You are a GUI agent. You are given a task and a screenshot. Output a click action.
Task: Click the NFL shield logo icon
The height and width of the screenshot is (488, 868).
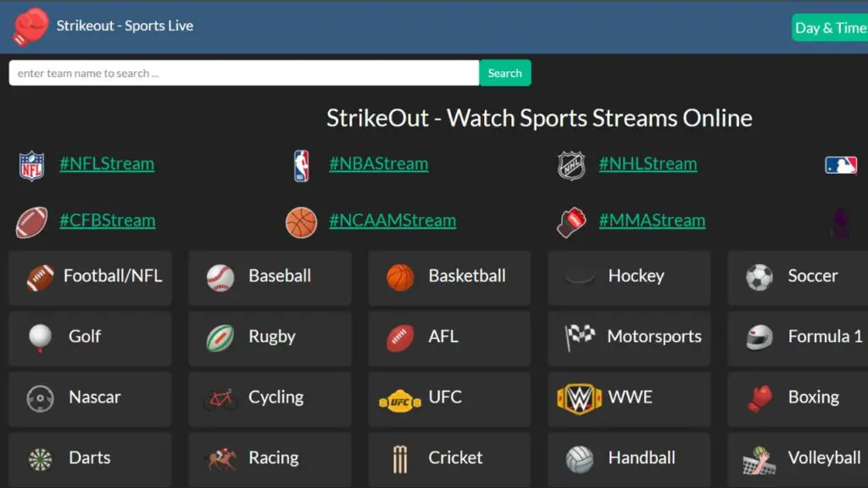tap(31, 165)
